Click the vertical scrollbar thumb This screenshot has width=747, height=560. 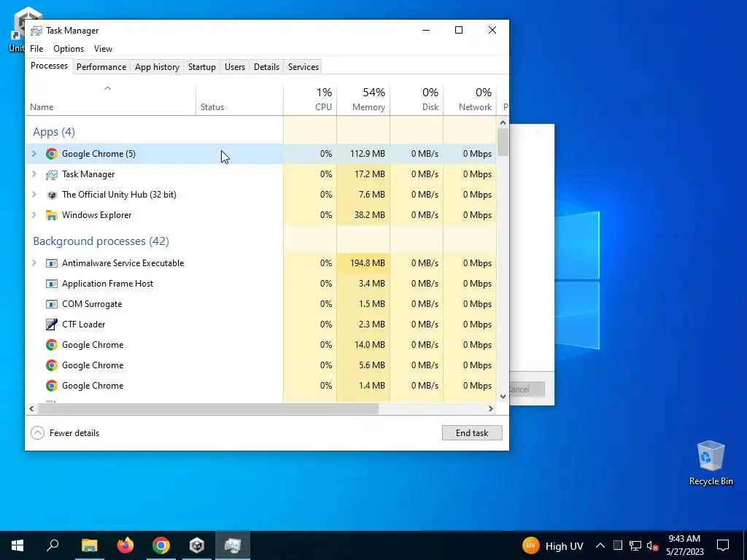pyautogui.click(x=503, y=142)
